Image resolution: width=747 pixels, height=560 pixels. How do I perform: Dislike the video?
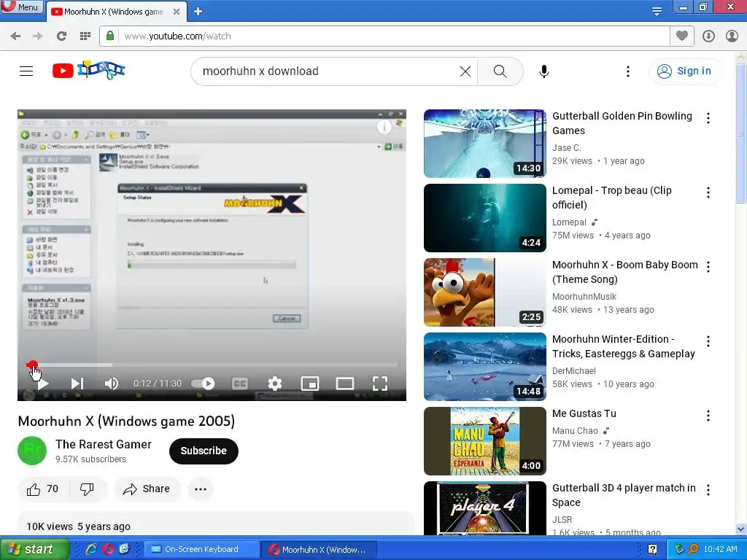pos(88,489)
